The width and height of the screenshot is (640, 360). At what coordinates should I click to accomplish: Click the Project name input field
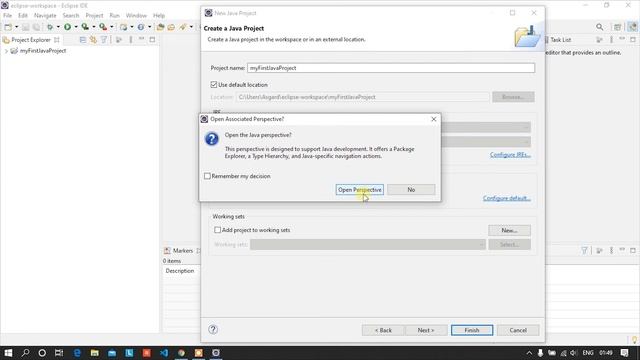click(391, 68)
